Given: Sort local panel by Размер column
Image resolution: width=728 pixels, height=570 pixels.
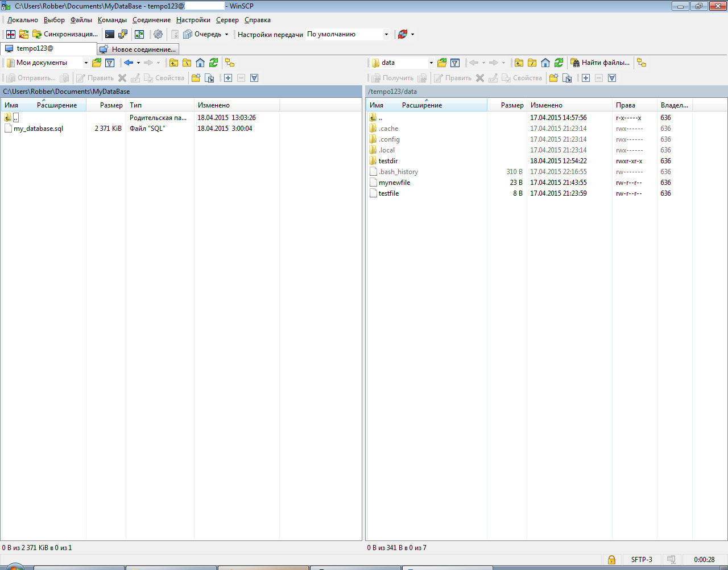Looking at the screenshot, I should 106,105.
